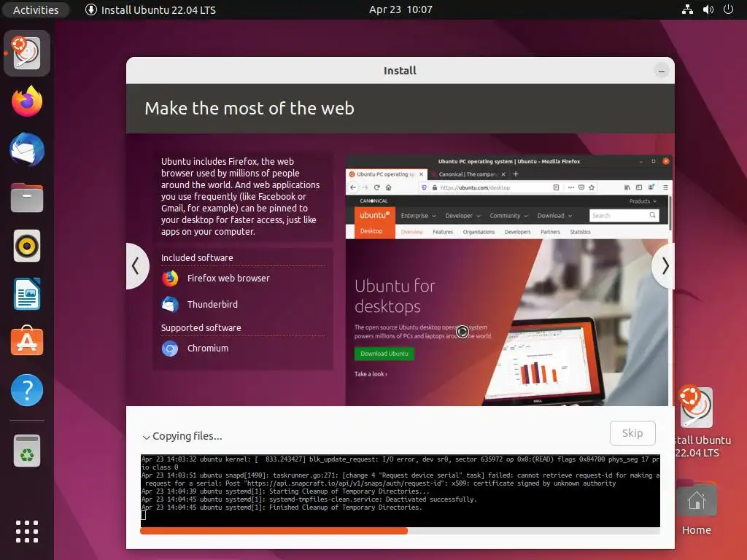Click the Take a look link
This screenshot has width=747, height=560.
pos(371,374)
